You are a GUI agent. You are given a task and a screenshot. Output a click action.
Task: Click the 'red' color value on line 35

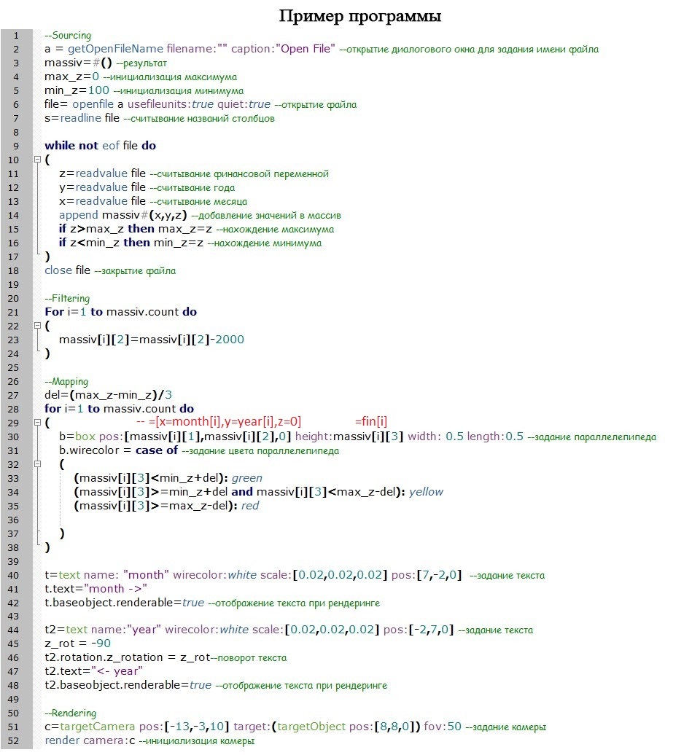(250, 506)
